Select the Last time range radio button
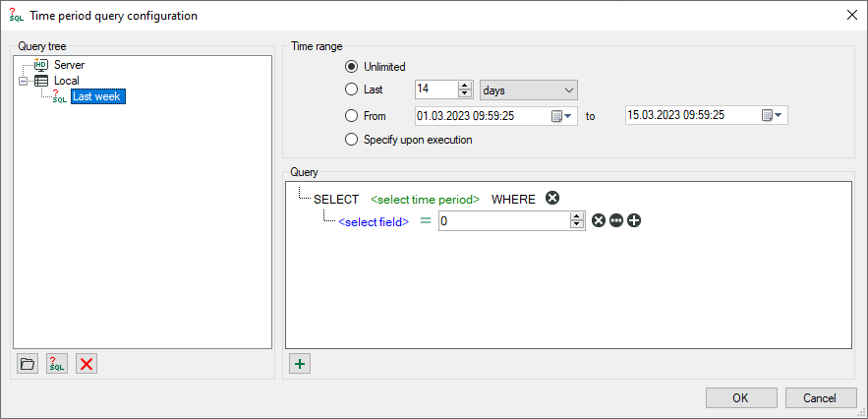The width and height of the screenshot is (868, 419). (x=351, y=90)
